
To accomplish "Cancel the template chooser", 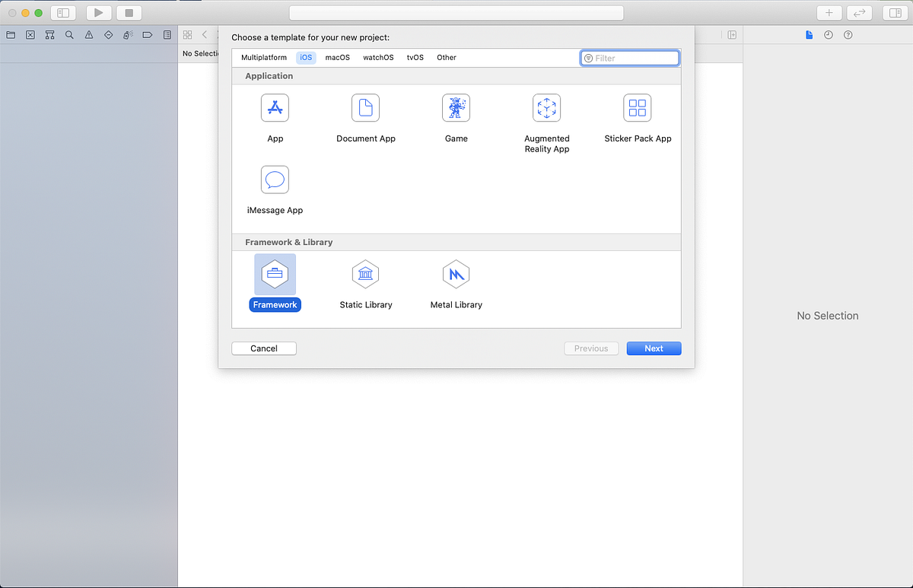I will pyautogui.click(x=263, y=348).
